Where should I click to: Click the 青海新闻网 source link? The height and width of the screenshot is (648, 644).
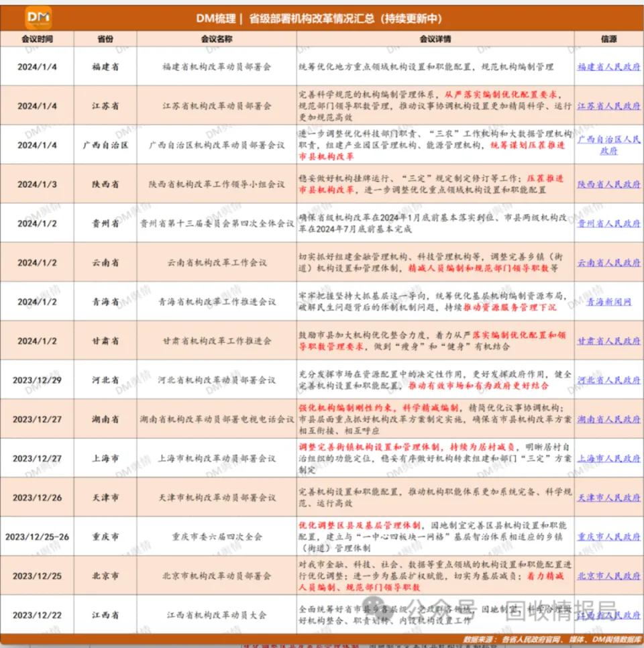click(x=608, y=302)
